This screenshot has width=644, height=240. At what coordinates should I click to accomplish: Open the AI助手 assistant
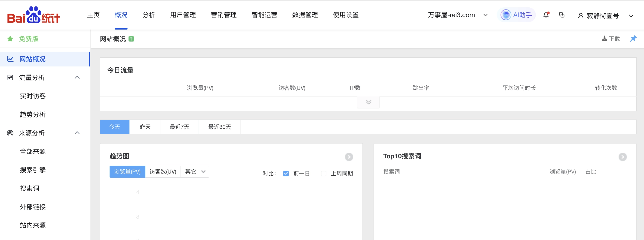(x=516, y=15)
